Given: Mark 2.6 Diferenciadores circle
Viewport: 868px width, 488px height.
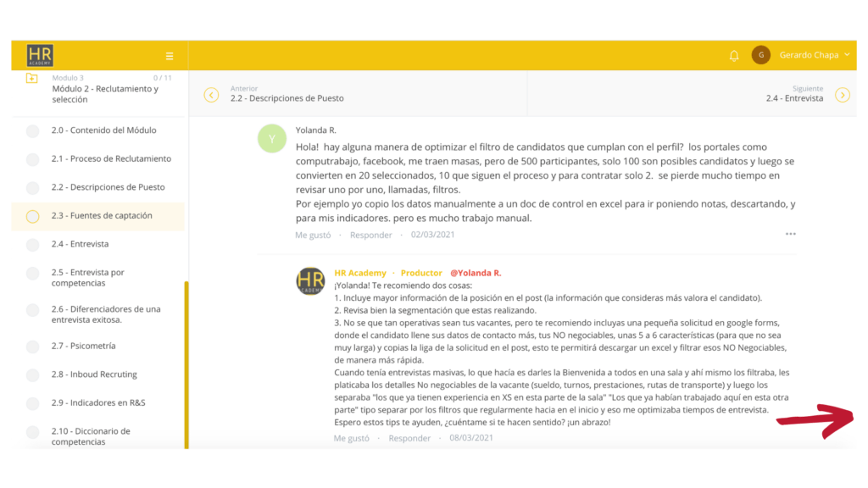Looking at the screenshot, I should click(33, 310).
